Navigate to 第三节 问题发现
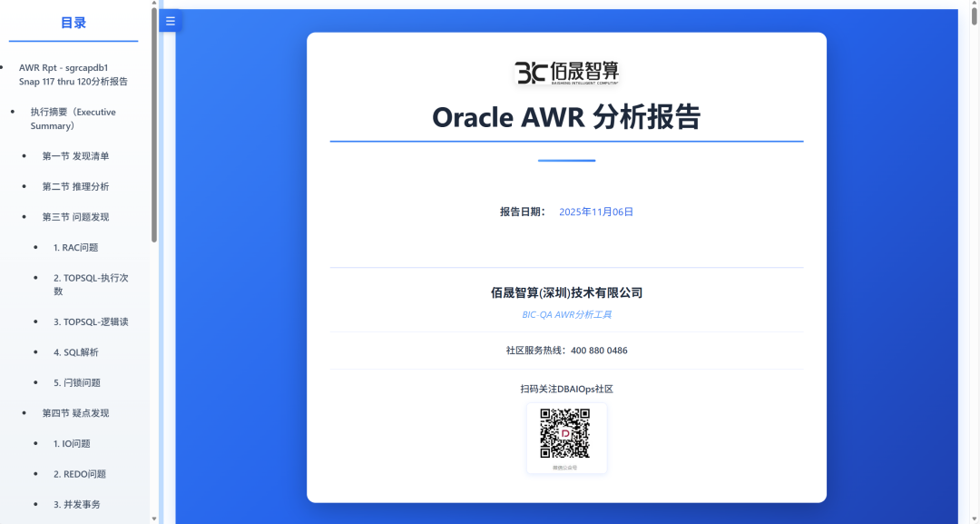The width and height of the screenshot is (980, 524). [x=75, y=217]
